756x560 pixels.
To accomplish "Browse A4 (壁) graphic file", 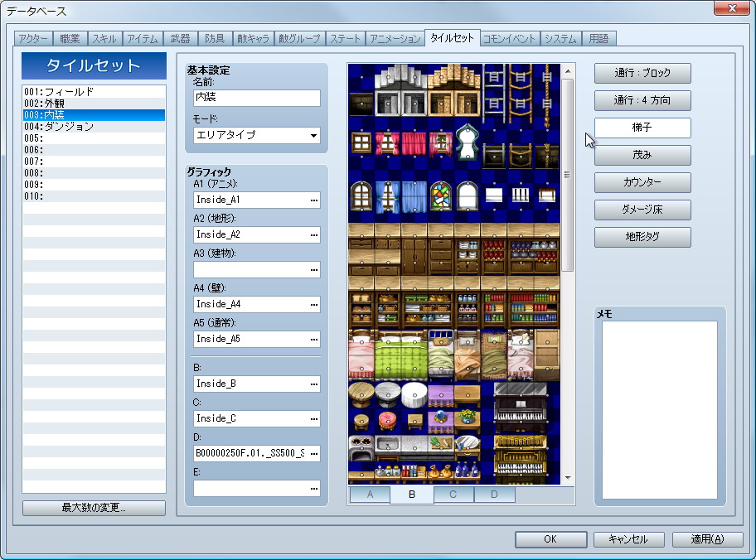I will point(314,304).
